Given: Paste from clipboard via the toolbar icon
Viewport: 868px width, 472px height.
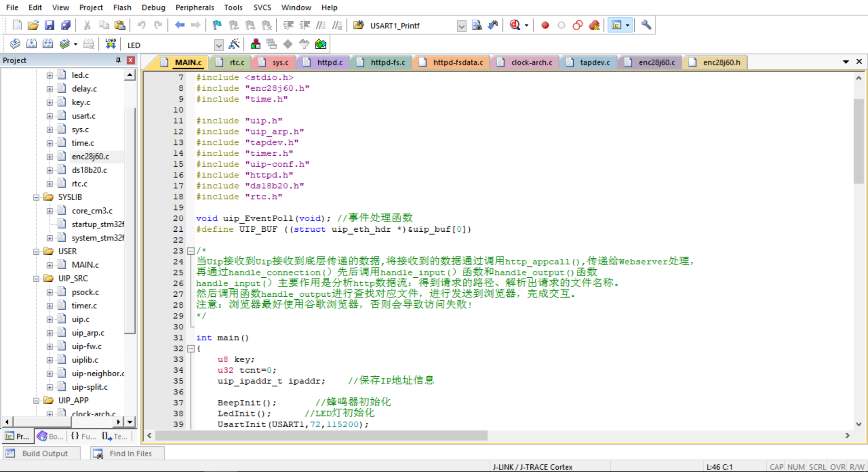Looking at the screenshot, I should pyautogui.click(x=120, y=25).
